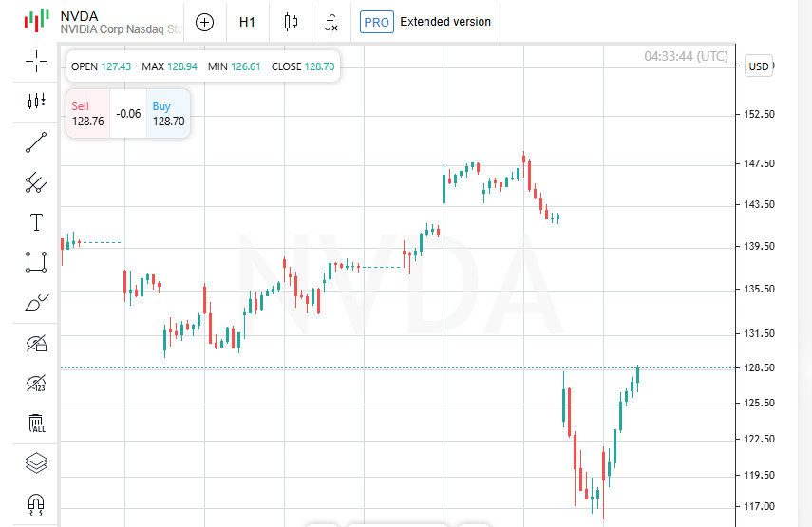Open the fx indicators menu
The width and height of the screenshot is (812, 527).
click(x=330, y=22)
